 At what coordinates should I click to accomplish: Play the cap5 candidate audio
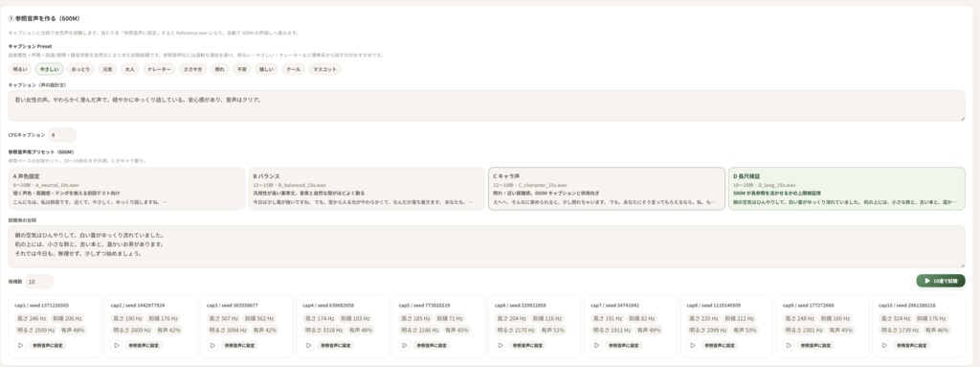tap(405, 345)
